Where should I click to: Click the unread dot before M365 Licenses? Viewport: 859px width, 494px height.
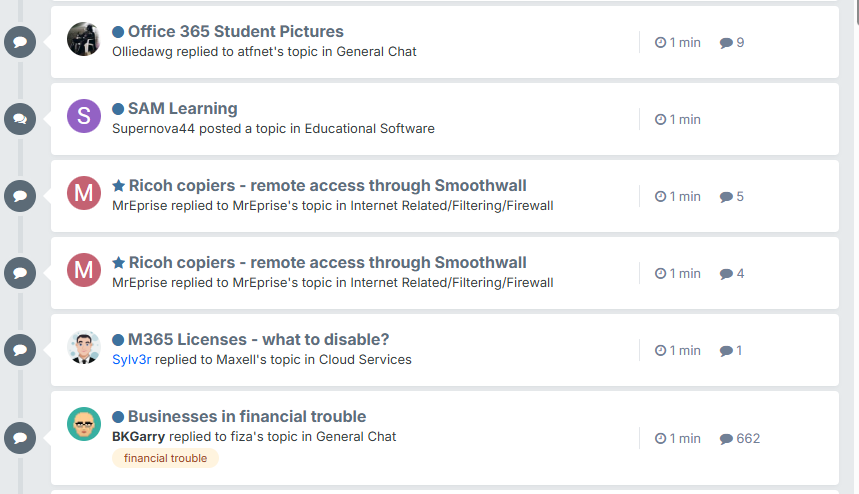click(118, 340)
